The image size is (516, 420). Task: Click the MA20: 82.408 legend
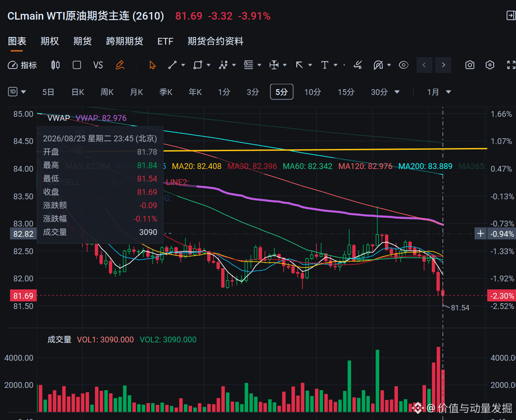pyautogui.click(x=197, y=166)
